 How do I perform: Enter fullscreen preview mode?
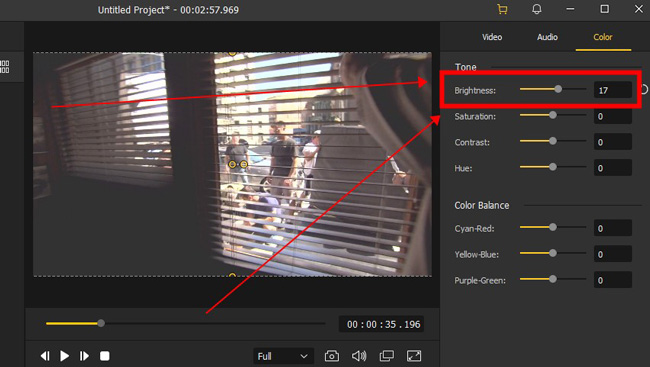coord(414,356)
